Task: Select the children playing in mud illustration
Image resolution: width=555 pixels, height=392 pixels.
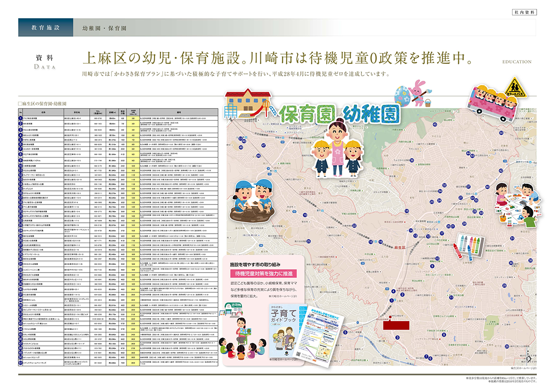Action: coord(252,200)
